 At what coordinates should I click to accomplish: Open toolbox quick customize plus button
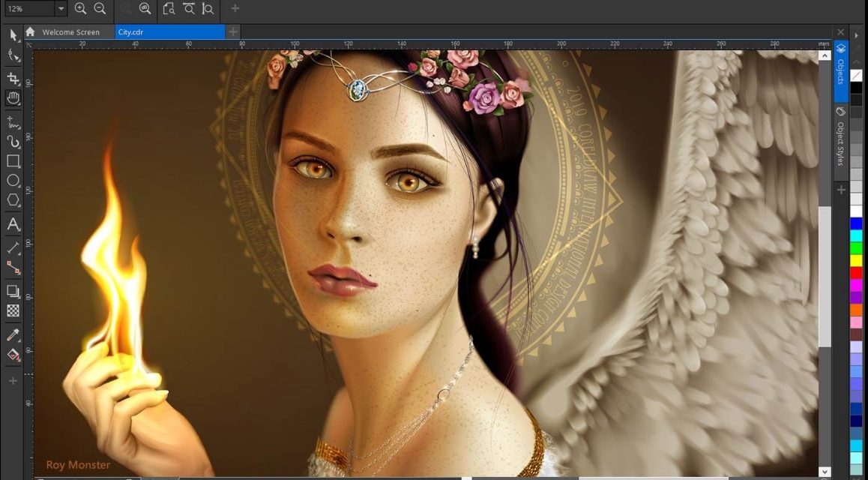tap(13, 381)
